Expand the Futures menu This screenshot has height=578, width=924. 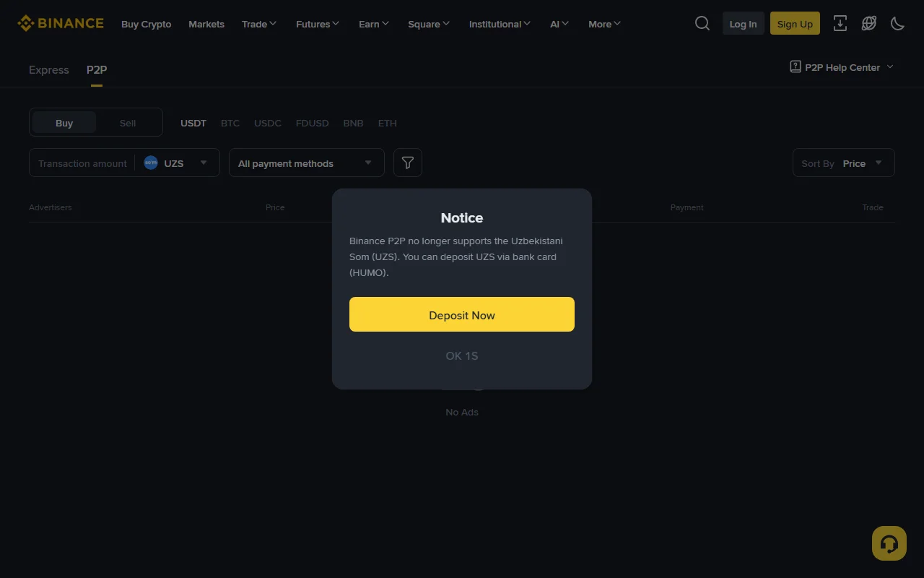click(x=318, y=24)
